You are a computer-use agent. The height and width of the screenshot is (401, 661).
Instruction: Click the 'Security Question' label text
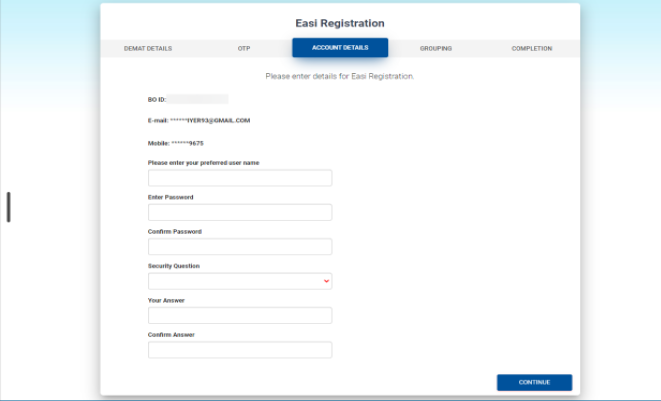click(174, 266)
